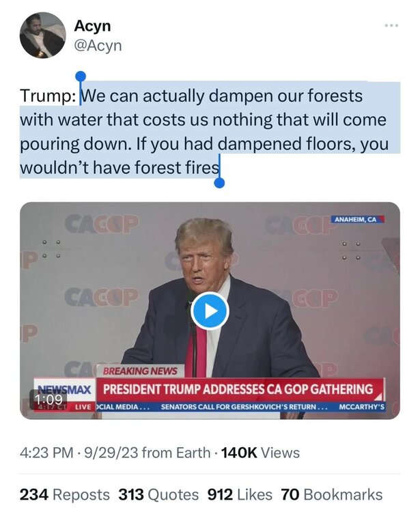
Task: Open the @Acyn handle link
Action: tap(98, 45)
